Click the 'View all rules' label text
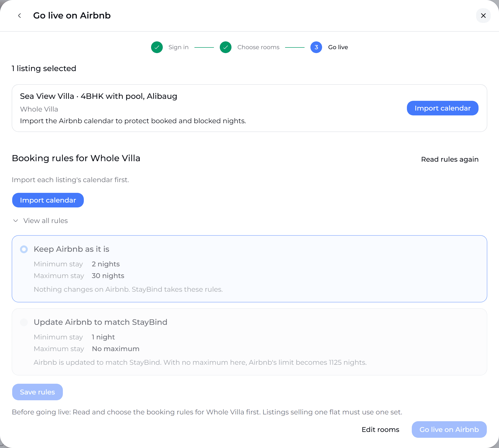 [46, 221]
